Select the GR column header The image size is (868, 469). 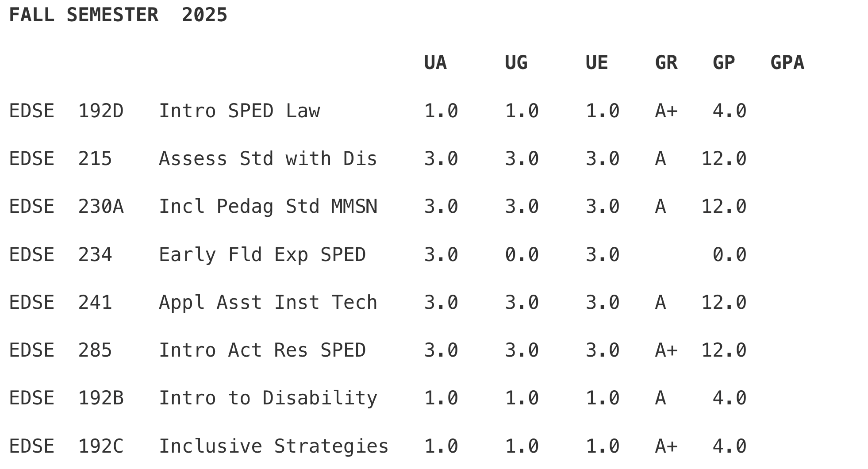coord(666,63)
